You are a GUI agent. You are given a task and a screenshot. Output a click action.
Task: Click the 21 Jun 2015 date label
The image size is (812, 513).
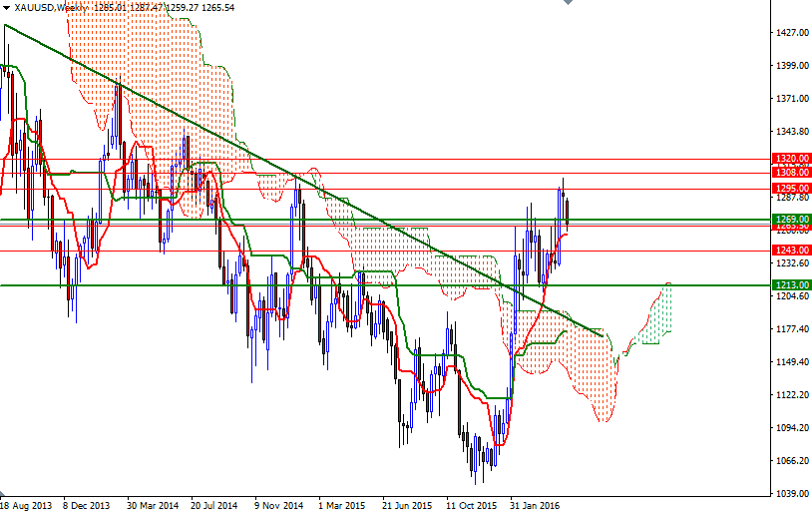(x=407, y=505)
